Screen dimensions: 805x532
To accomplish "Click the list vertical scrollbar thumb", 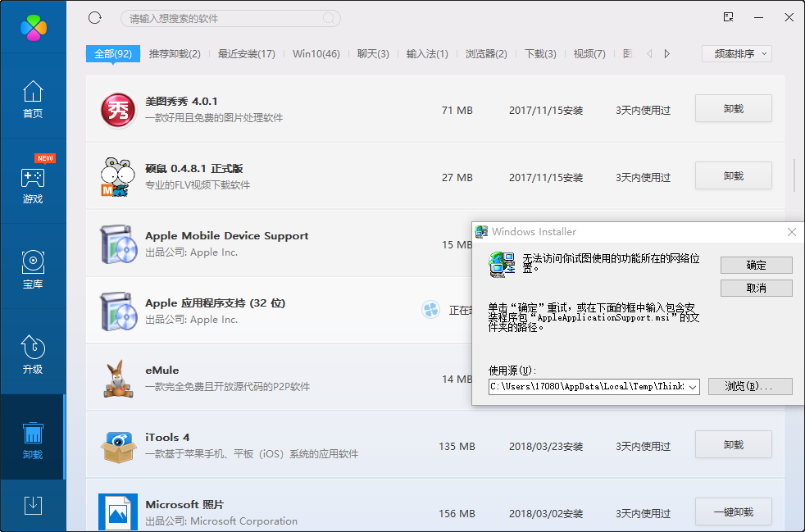I will pos(794,175).
